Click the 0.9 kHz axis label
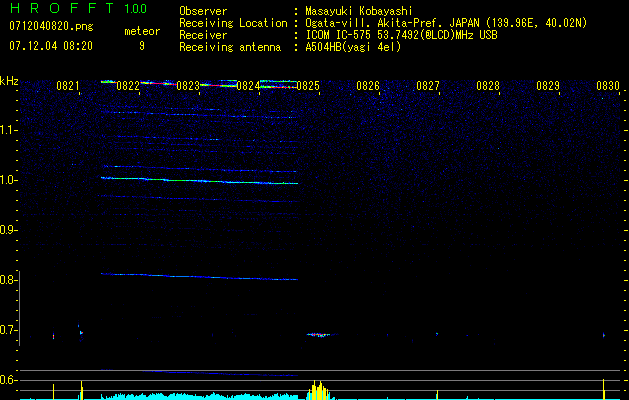The image size is (629, 400). point(9,230)
